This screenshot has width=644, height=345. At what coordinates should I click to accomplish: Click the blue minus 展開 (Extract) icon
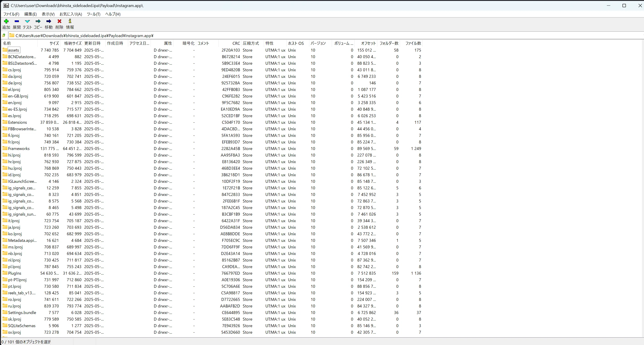click(x=17, y=21)
